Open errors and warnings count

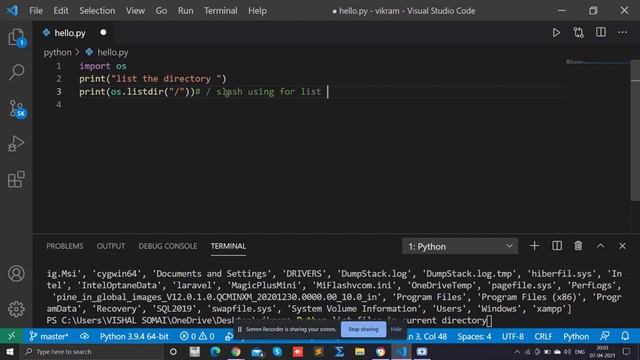[x=197, y=336]
